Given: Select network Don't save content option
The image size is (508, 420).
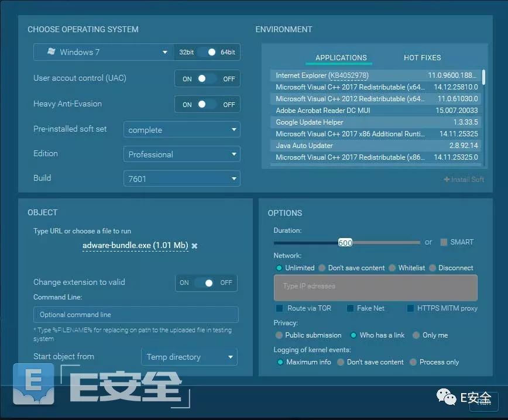Looking at the screenshot, I should pyautogui.click(x=322, y=268).
